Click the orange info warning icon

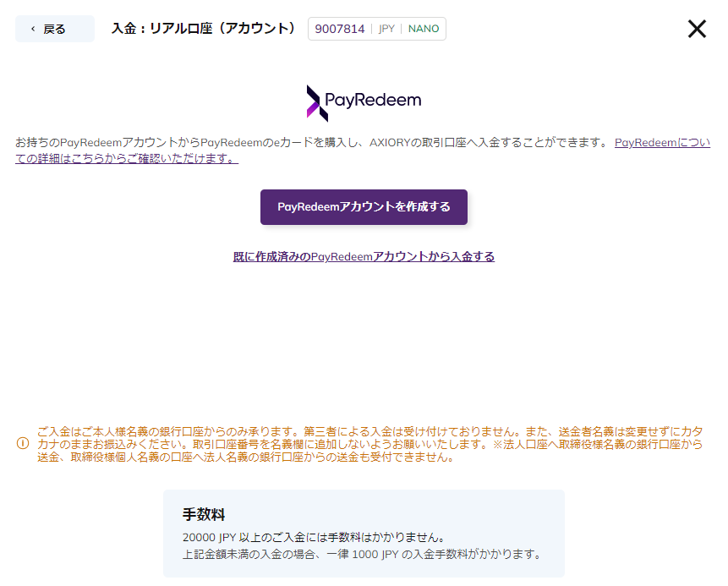tap(23, 443)
